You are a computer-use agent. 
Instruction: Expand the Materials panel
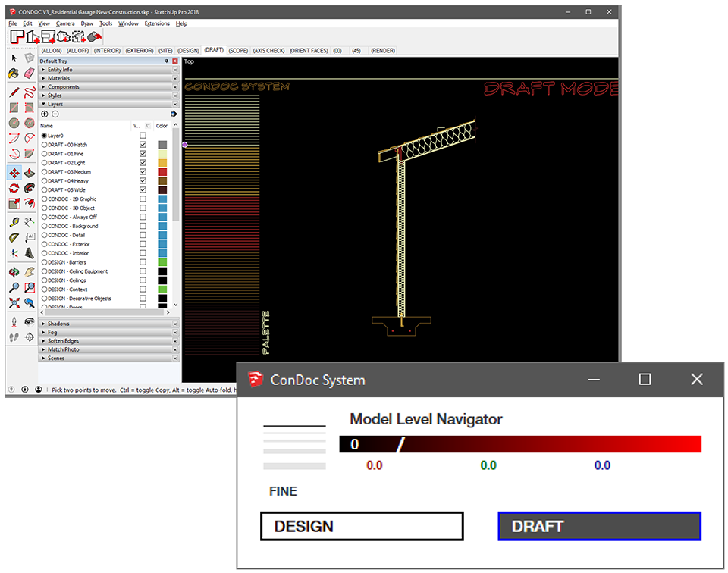click(x=106, y=78)
